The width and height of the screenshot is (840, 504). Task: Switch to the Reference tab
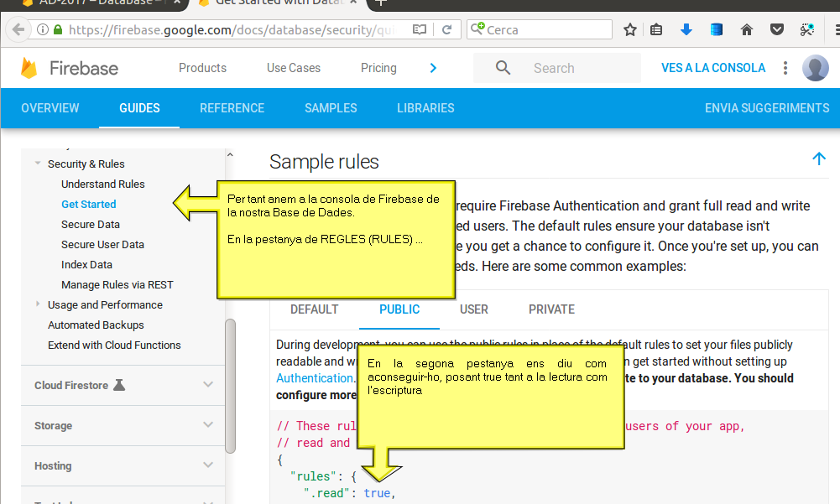232,108
